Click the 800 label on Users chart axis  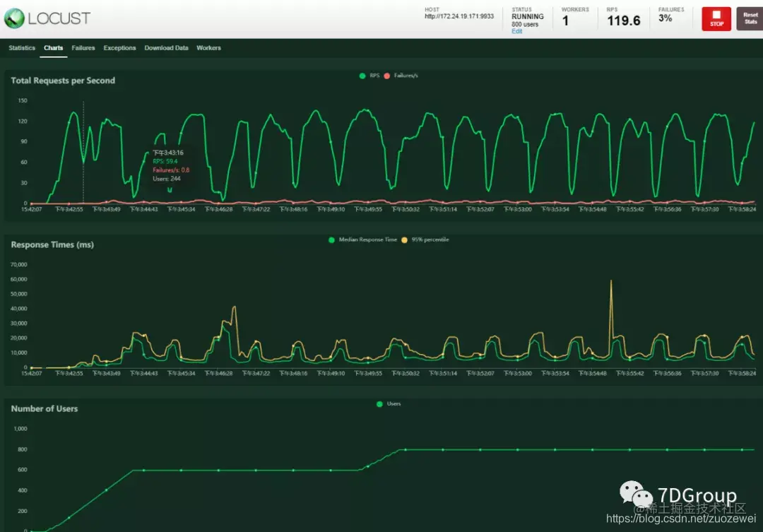pyautogui.click(x=23, y=450)
